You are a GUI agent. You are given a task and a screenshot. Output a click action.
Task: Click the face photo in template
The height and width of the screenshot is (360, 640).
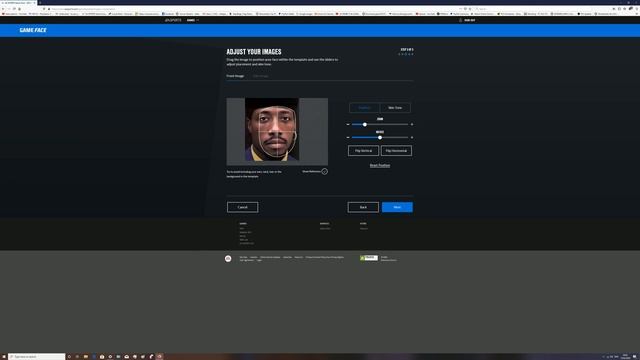pyautogui.click(x=272, y=129)
